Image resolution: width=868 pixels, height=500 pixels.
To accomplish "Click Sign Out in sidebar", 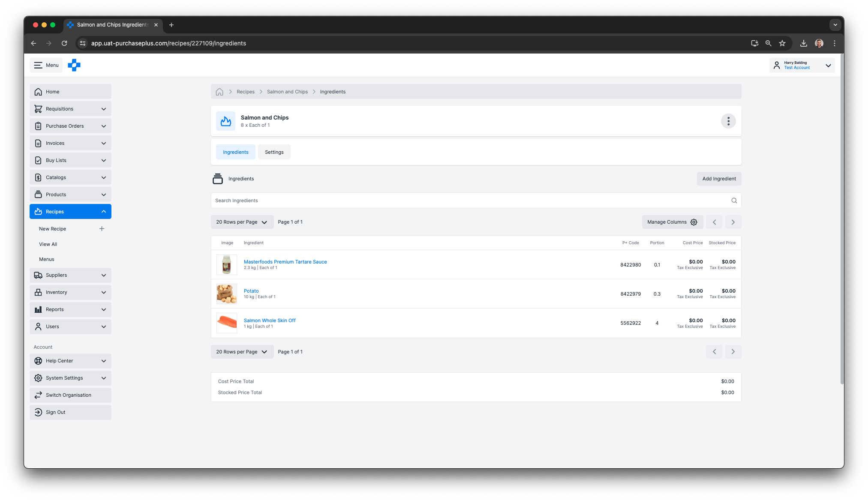I will pyautogui.click(x=70, y=412).
